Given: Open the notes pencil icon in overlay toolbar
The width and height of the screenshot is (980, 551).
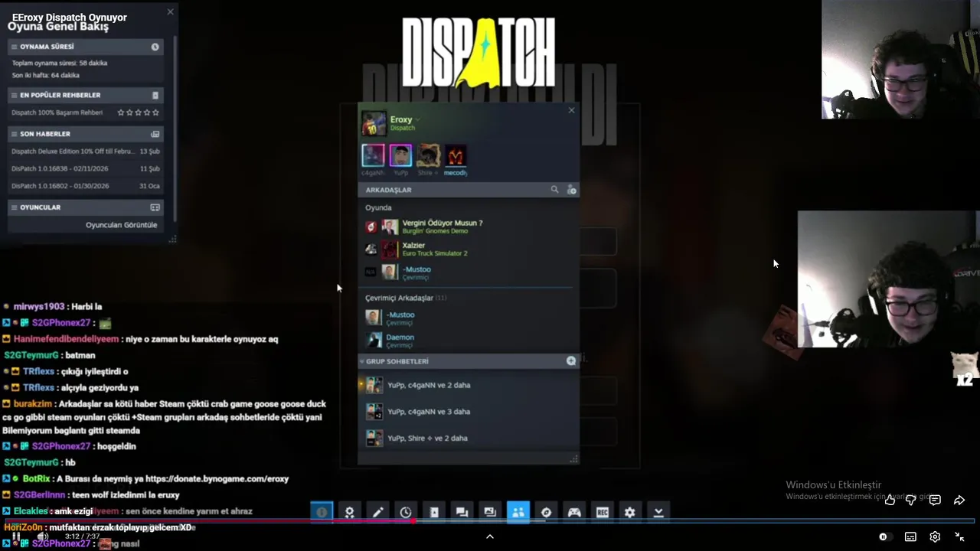Looking at the screenshot, I should pos(377,513).
